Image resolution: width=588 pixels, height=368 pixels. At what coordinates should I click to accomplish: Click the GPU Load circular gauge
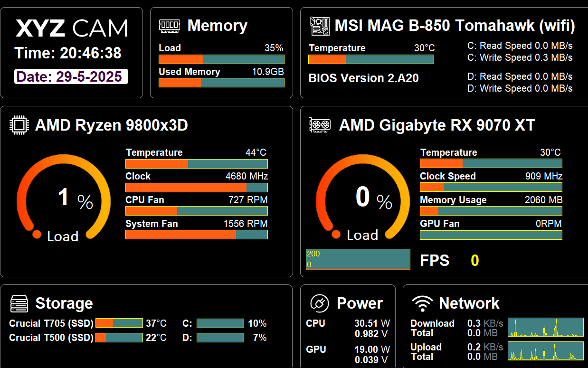(363, 197)
